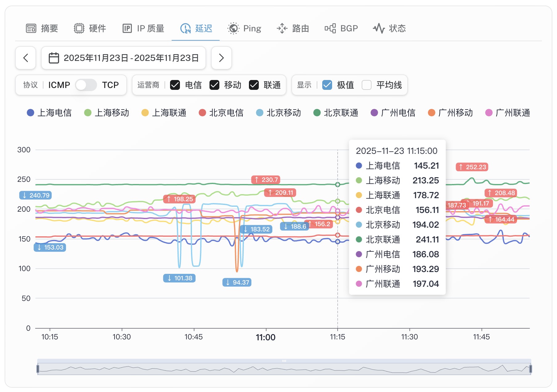Click the 路由 routing arrows icon
This screenshot has height=392, width=557.
(282, 28)
